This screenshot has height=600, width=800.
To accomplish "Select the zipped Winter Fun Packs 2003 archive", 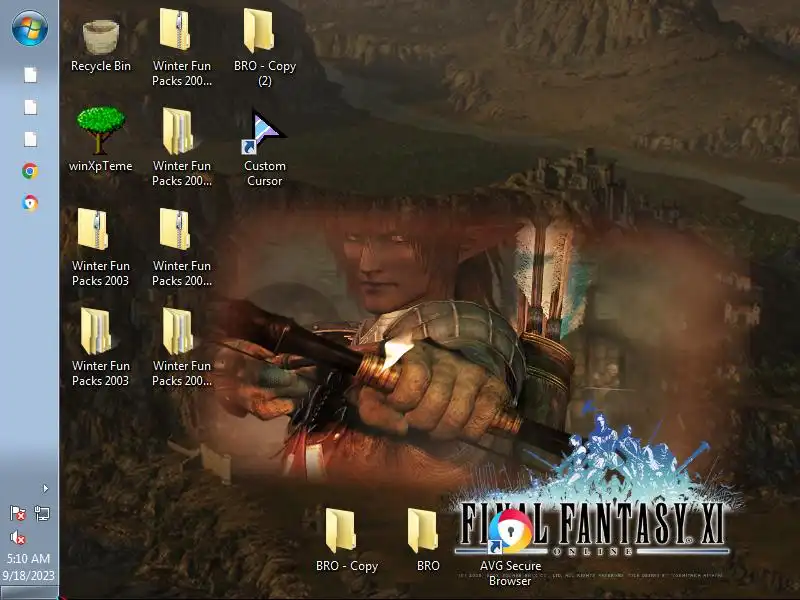I will tap(100, 247).
